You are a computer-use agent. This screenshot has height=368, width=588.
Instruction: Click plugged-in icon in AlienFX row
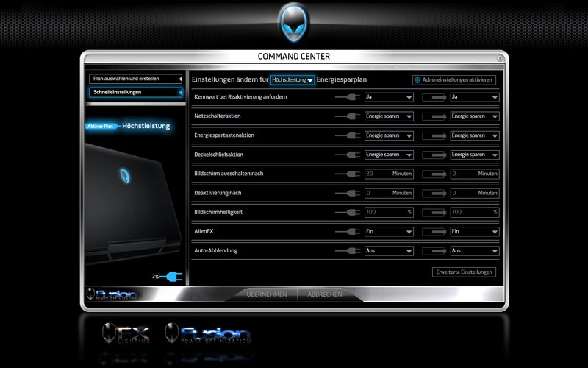[x=348, y=232]
